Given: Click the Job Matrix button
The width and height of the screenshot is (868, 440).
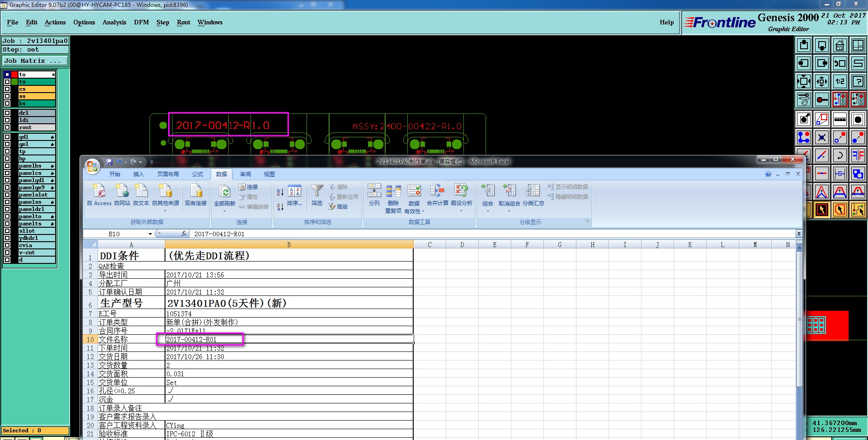Looking at the screenshot, I should point(35,61).
